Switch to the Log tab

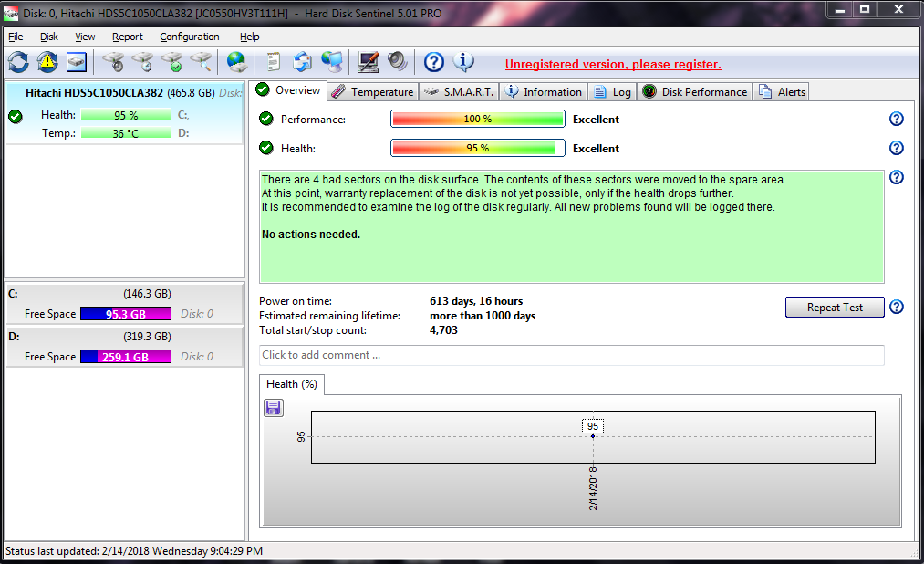click(612, 92)
